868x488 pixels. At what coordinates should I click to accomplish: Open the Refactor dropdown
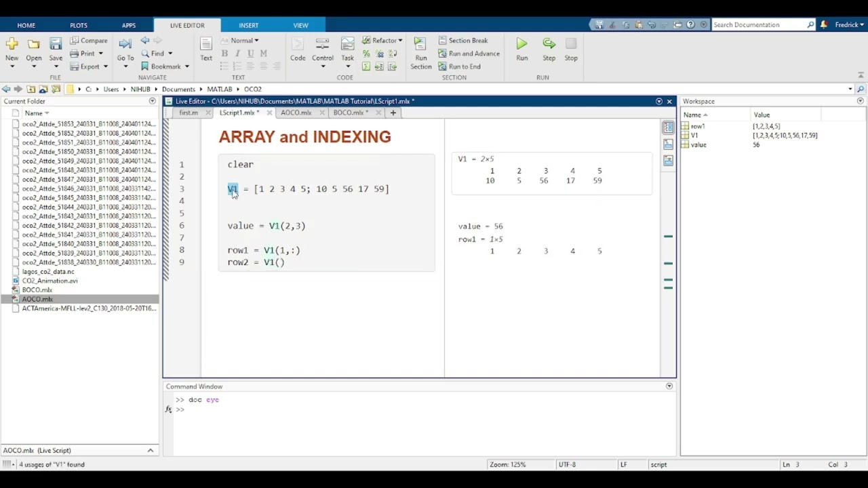(x=382, y=41)
